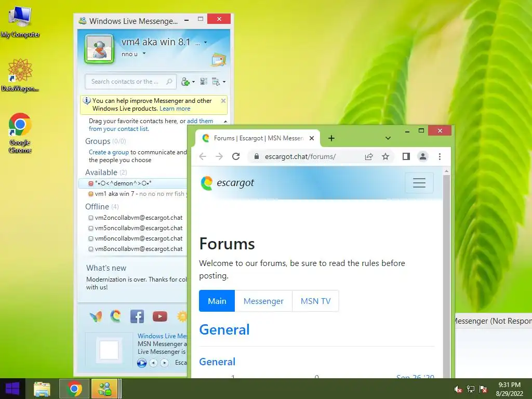Click the contact list layout icon

pyautogui.click(x=204, y=82)
